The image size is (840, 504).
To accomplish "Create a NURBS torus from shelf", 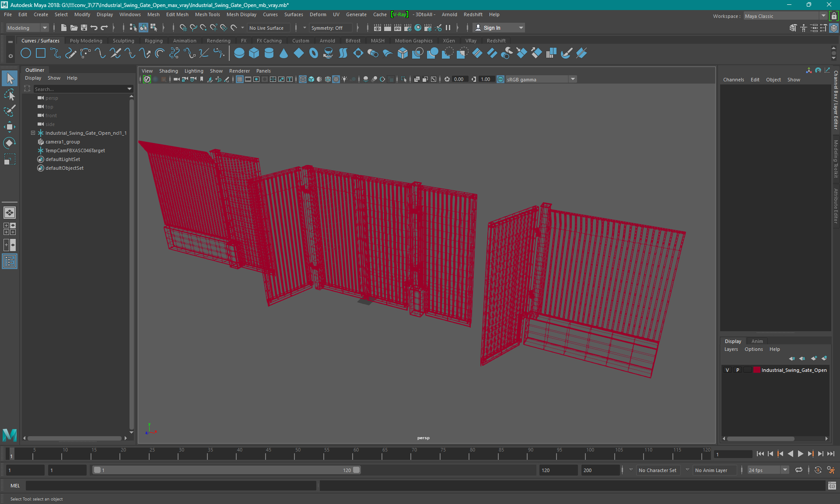I will click(x=314, y=53).
